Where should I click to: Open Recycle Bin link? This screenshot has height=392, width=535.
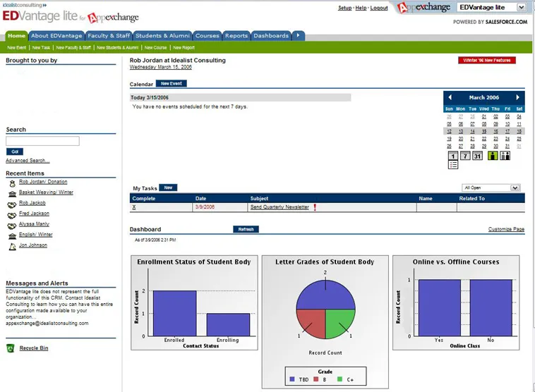point(34,348)
